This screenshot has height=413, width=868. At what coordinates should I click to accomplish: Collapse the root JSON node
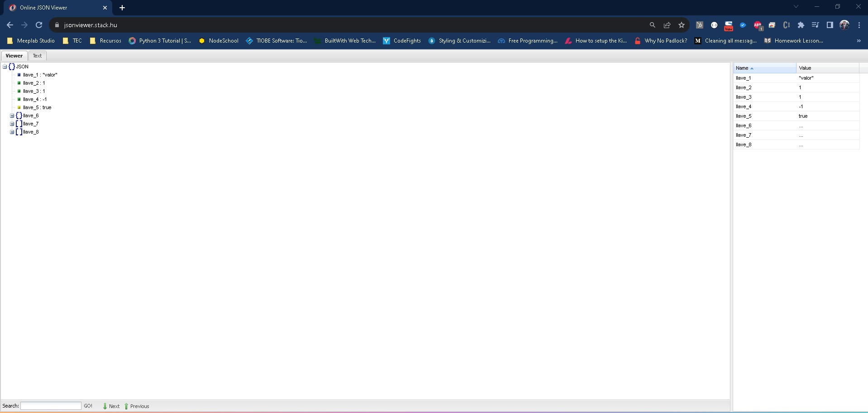click(5, 67)
